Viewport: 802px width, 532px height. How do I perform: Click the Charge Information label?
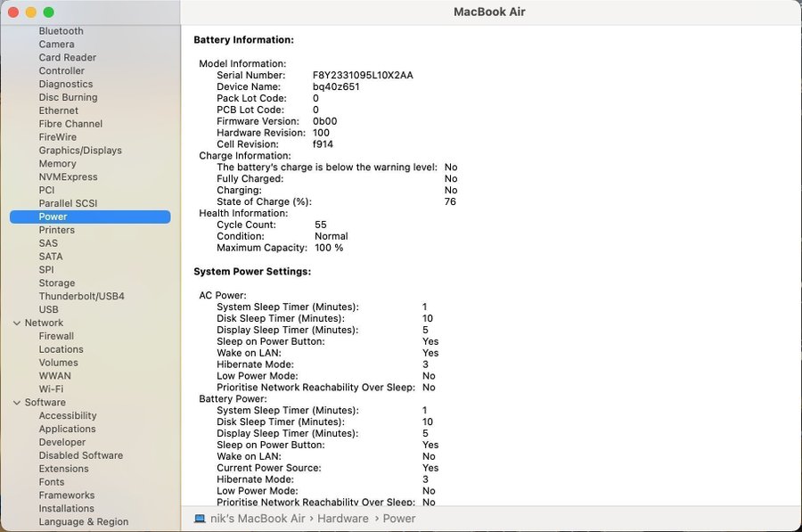point(245,156)
